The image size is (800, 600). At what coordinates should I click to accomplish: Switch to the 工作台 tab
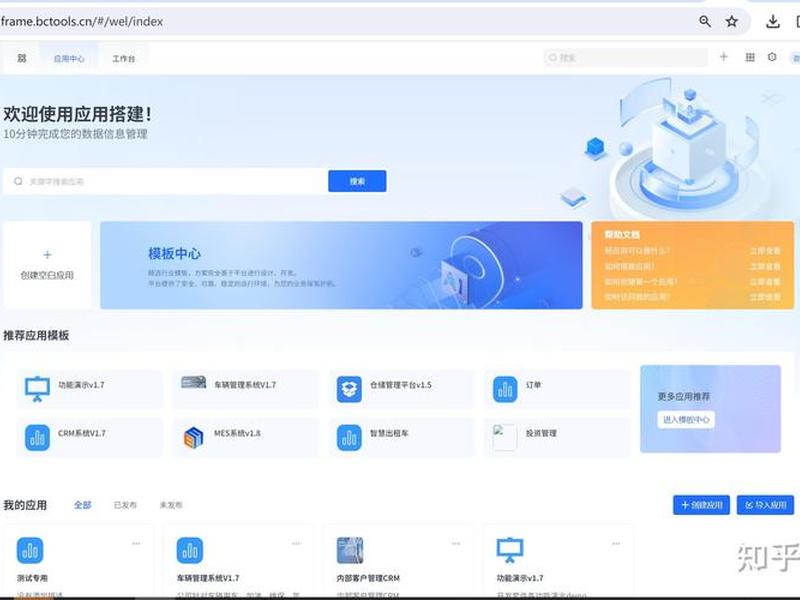pyautogui.click(x=123, y=59)
